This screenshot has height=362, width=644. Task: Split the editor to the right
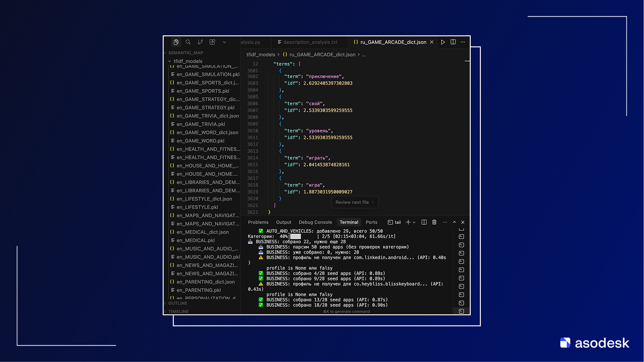[x=453, y=42]
